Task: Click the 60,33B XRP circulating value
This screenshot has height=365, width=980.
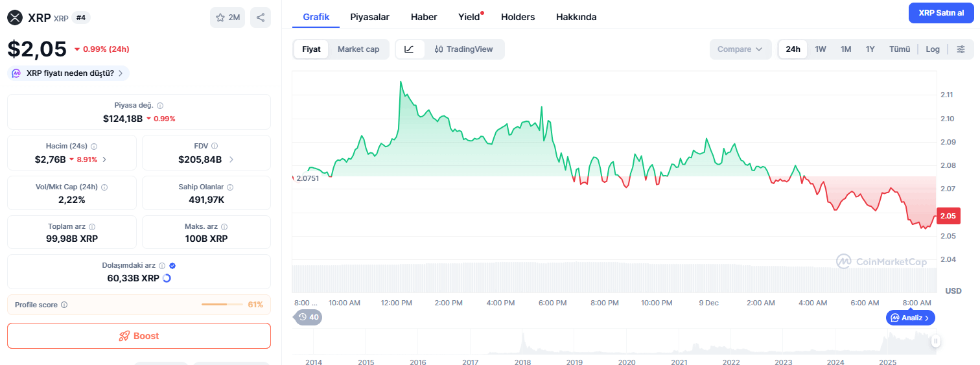Action: click(133, 278)
